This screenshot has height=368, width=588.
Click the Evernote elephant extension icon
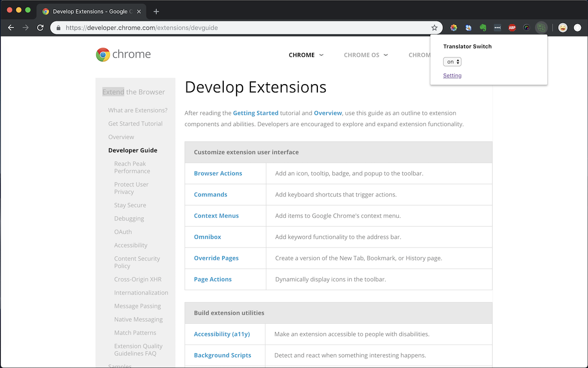coord(483,28)
